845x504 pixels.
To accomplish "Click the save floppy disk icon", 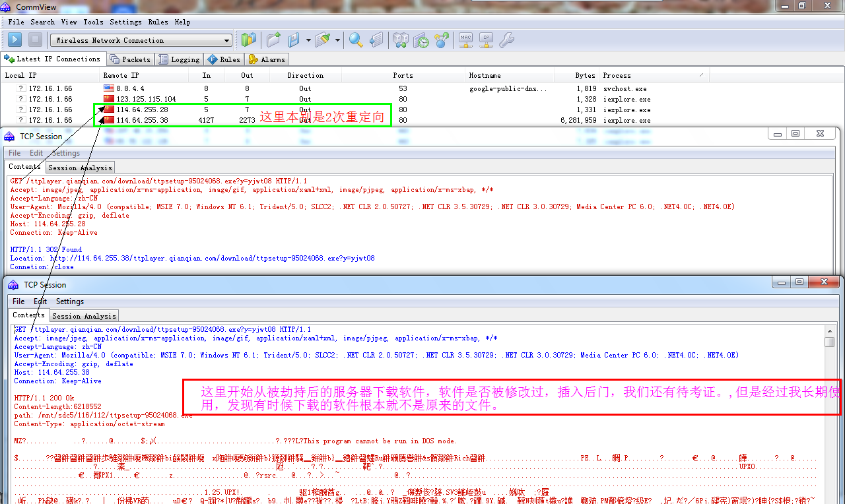I will (294, 40).
